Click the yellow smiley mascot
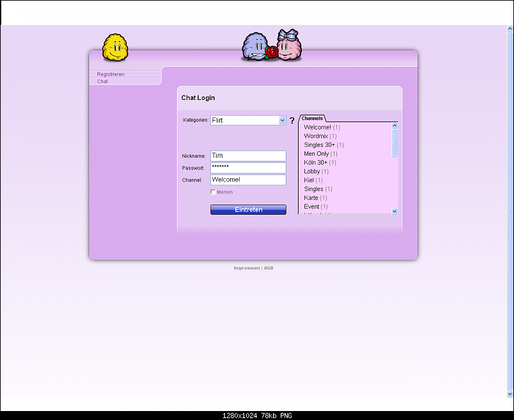This screenshot has height=420, width=514. pyautogui.click(x=115, y=47)
